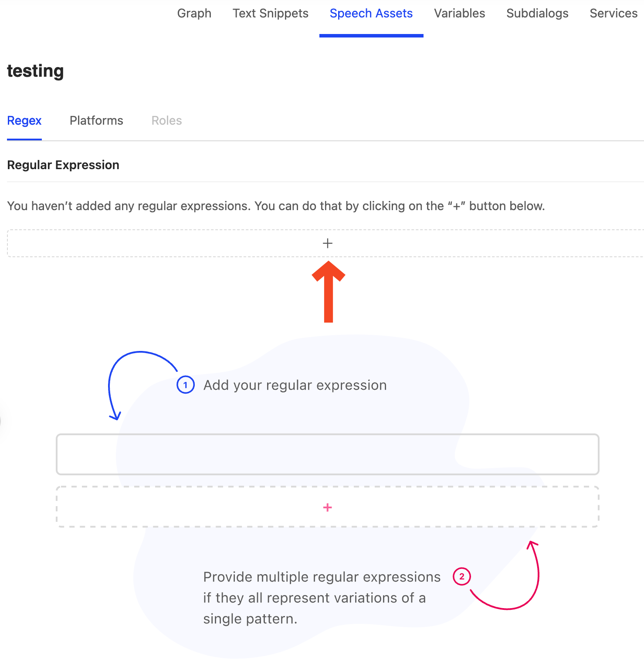Click the circled number 2 badge
644x667 pixels.
[x=462, y=576]
